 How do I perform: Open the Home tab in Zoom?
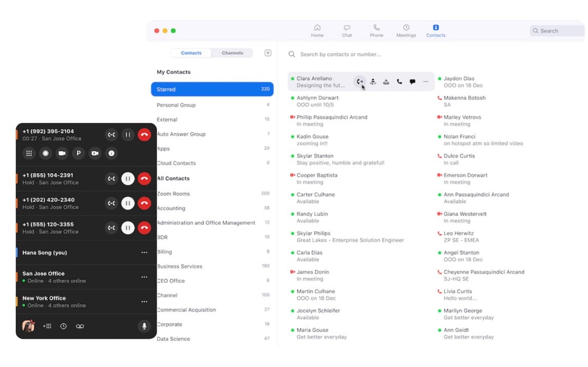pyautogui.click(x=317, y=31)
